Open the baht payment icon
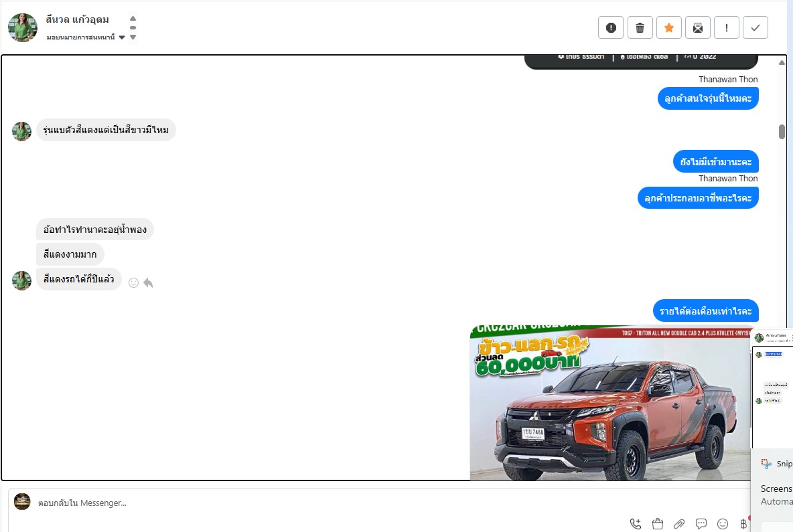Screen dimensions: 793x532 [x=743, y=524]
